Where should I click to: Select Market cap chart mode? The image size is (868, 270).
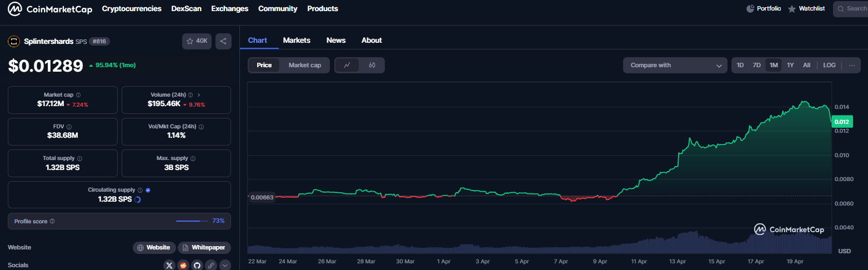[305, 65]
